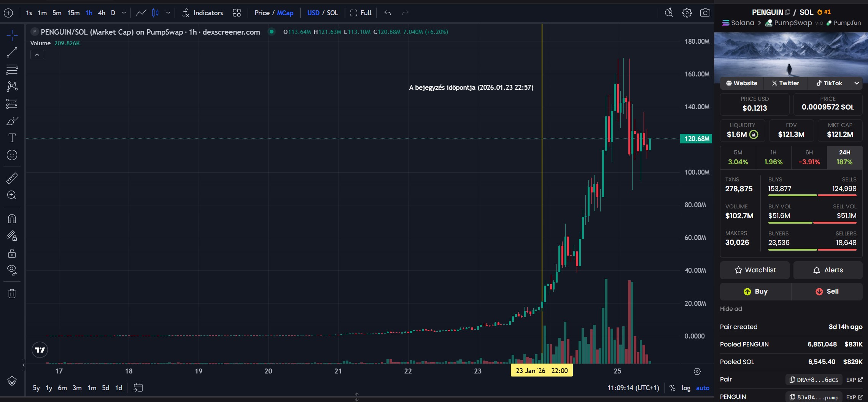This screenshot has width=868, height=402.
Task: Enable magnet mode for drawings
Action: (x=12, y=219)
